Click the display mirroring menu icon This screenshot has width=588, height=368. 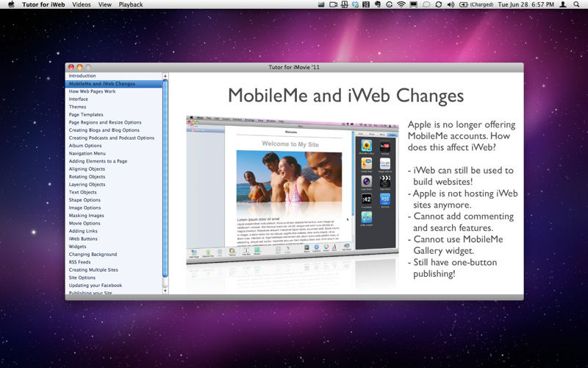(x=414, y=4)
